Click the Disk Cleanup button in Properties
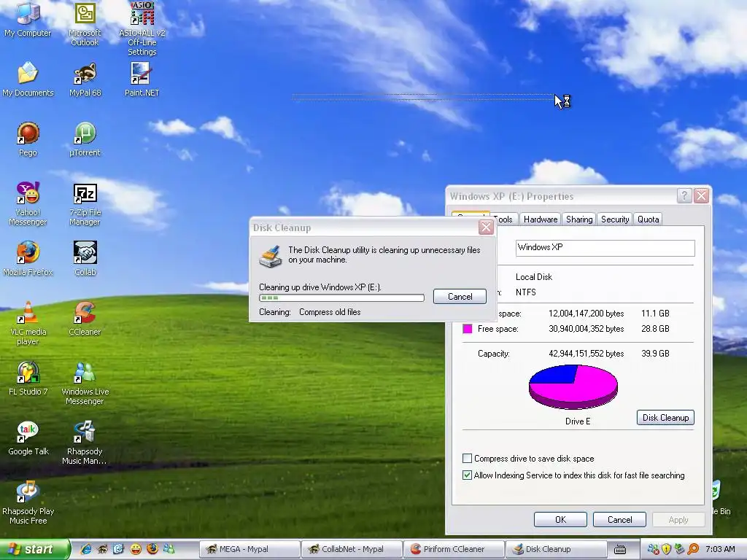 [x=665, y=417]
